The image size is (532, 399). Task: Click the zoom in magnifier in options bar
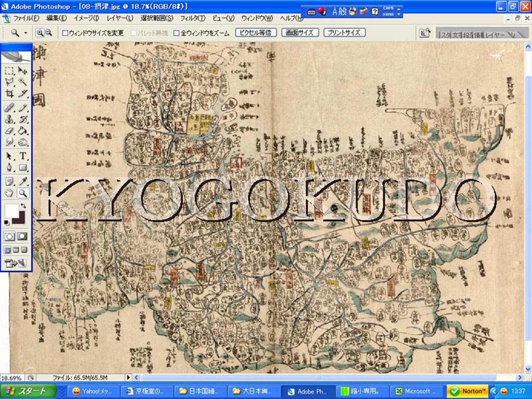39,33
